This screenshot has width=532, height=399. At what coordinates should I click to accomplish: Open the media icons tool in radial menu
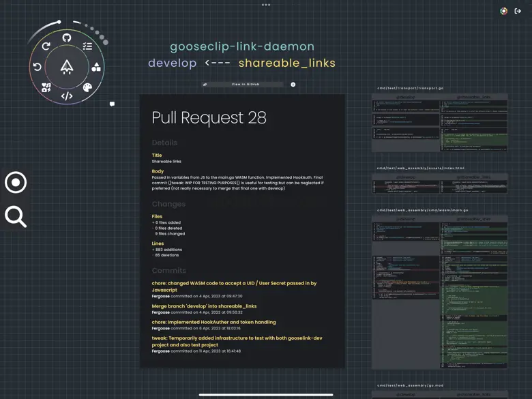pyautogui.click(x=46, y=87)
